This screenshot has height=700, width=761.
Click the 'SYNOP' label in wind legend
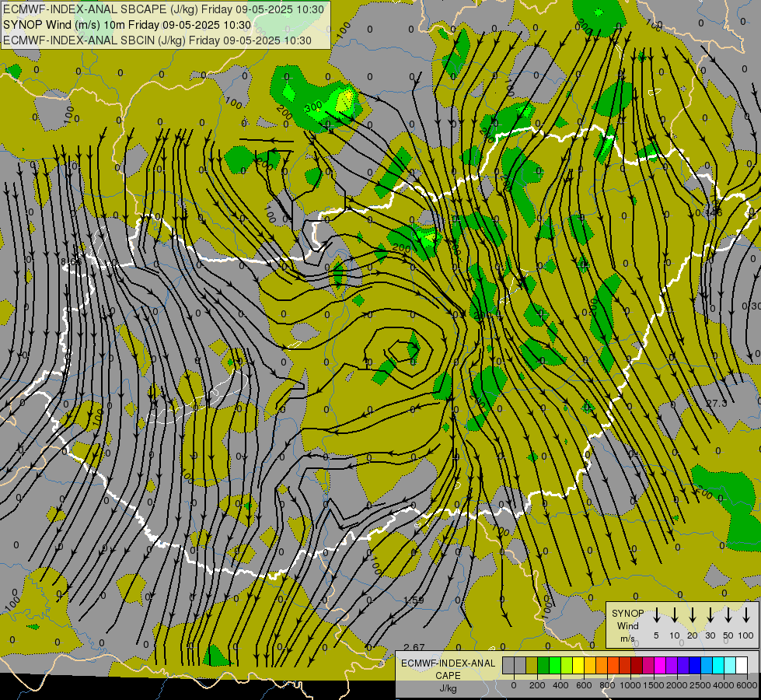pos(628,614)
